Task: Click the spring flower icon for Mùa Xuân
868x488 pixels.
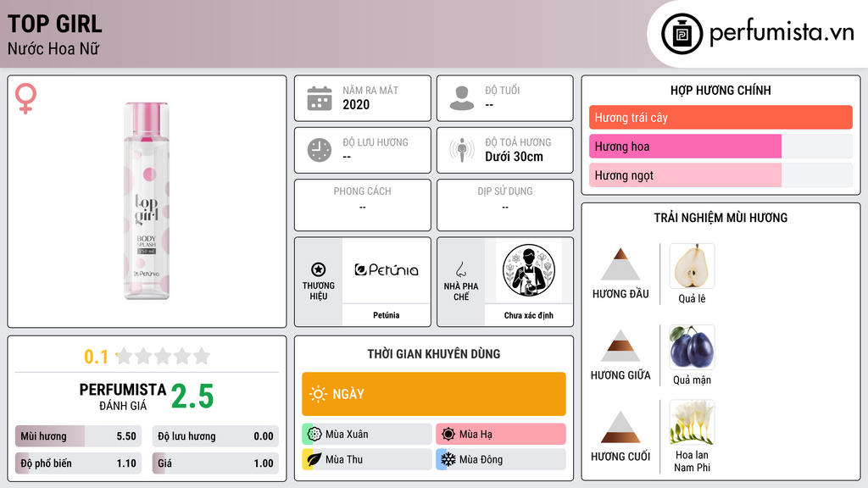Action: (314, 435)
